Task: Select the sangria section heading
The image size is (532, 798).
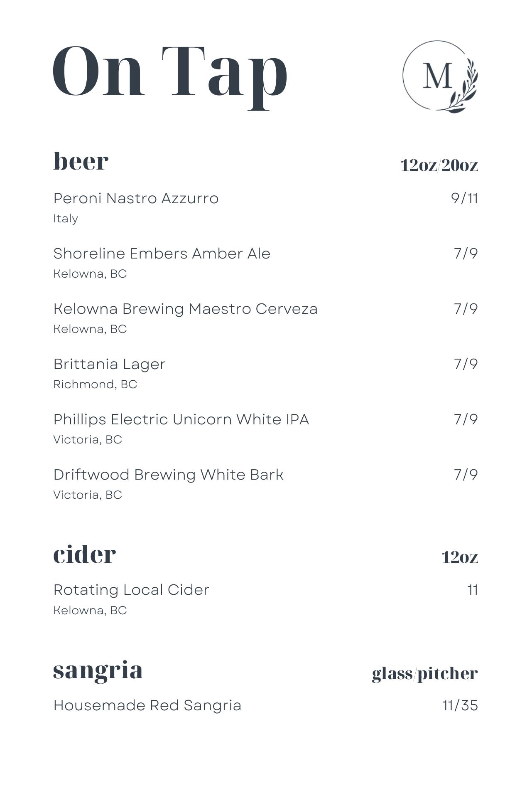Action: point(98,670)
